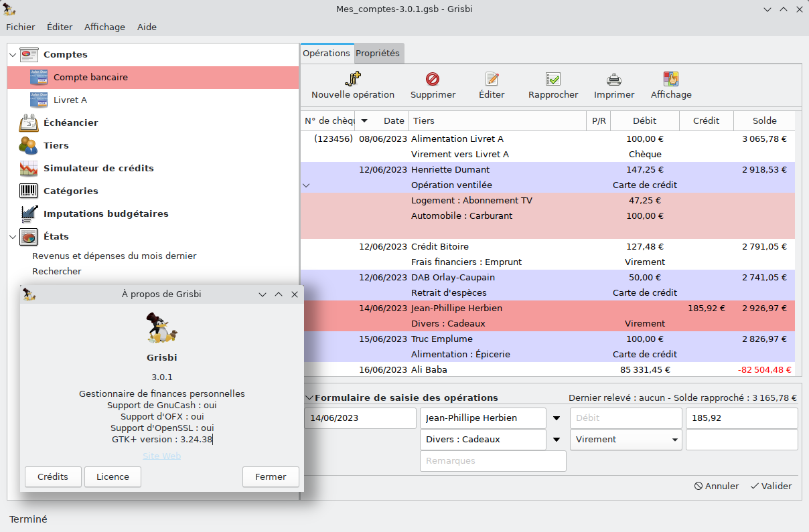The height and width of the screenshot is (532, 809).
Task: Click the Affichage colored grid icon
Action: (671, 79)
